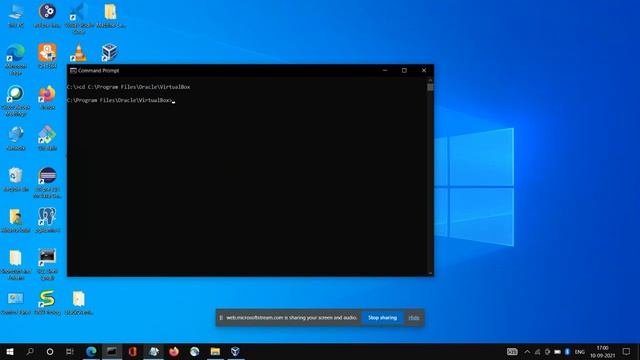Open the network status tray icon
This screenshot has width=640, height=360.
pos(538,352)
